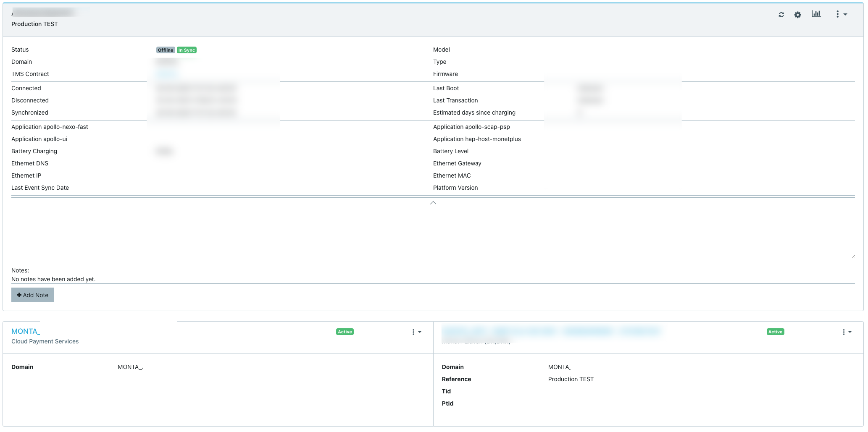Click the 'Application apollo-ui' label
Image resolution: width=868 pixels, height=432 pixels.
[39, 139]
